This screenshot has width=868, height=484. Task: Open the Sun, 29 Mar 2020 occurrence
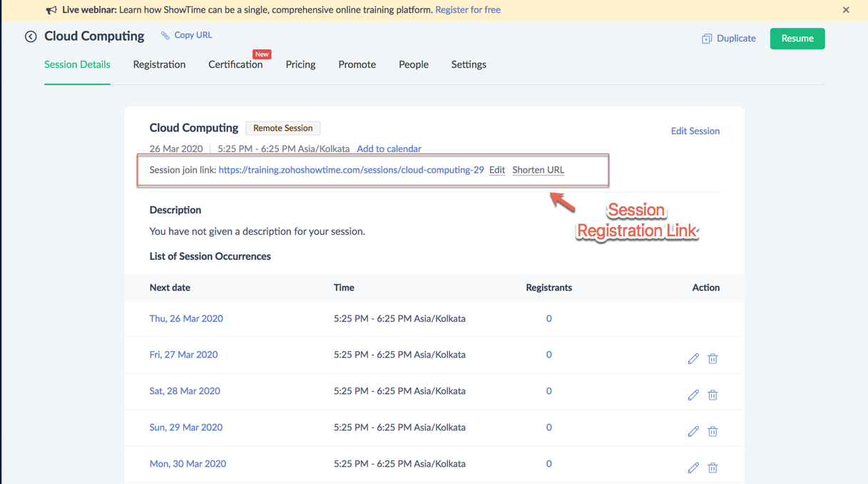185,428
